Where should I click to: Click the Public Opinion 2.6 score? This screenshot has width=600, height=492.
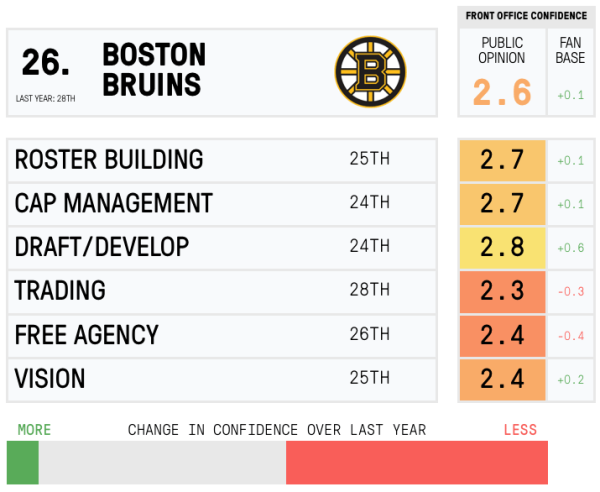[502, 92]
